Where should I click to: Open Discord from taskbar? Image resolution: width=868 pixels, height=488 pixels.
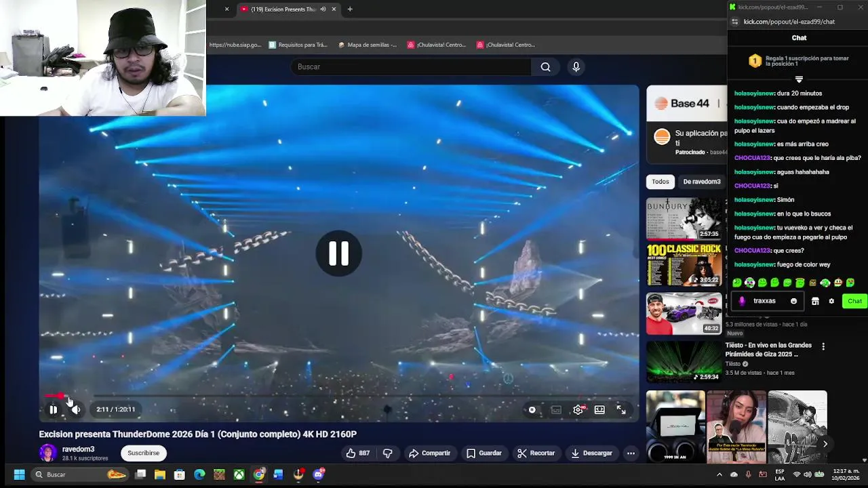318,474
